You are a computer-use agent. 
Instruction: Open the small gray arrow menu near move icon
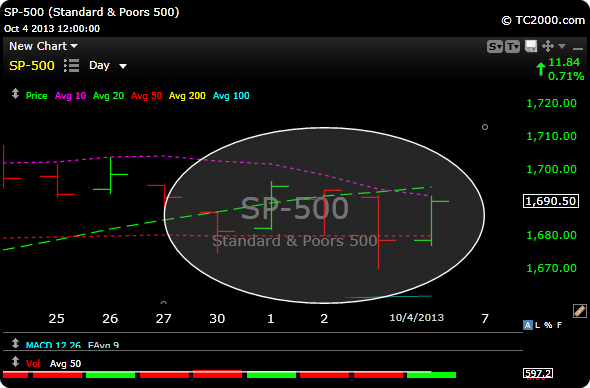click(x=562, y=46)
